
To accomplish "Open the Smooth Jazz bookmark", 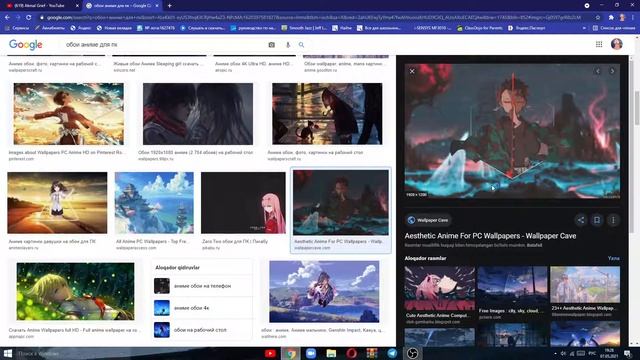I will [x=304, y=28].
